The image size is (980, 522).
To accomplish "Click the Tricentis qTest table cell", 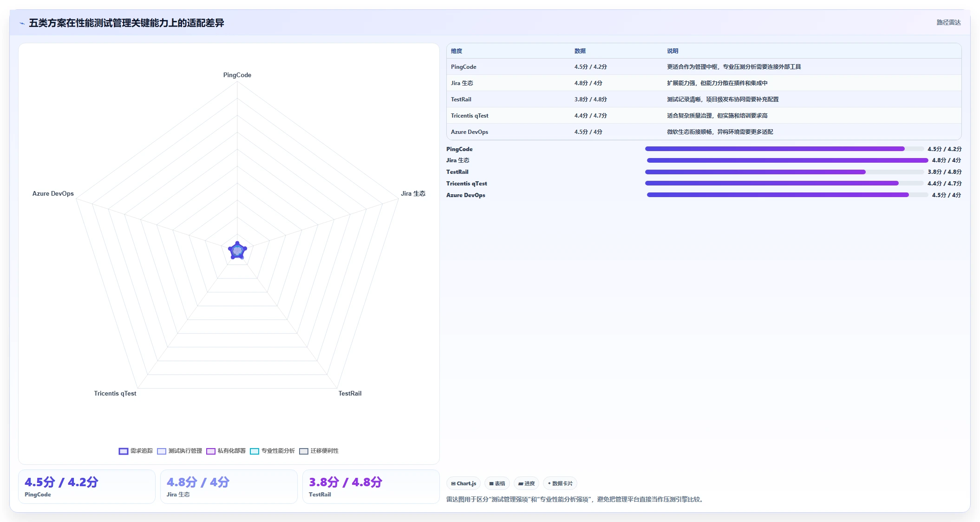I will pos(470,116).
